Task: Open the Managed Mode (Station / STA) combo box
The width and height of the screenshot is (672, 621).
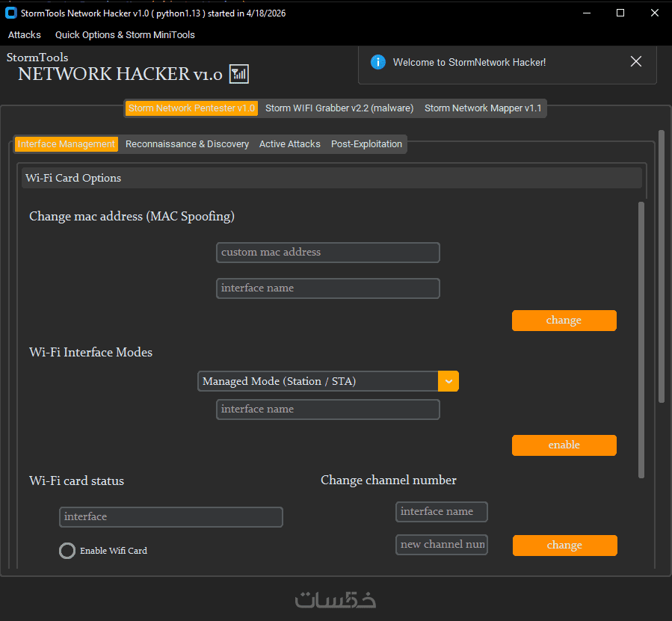Action: (328, 381)
